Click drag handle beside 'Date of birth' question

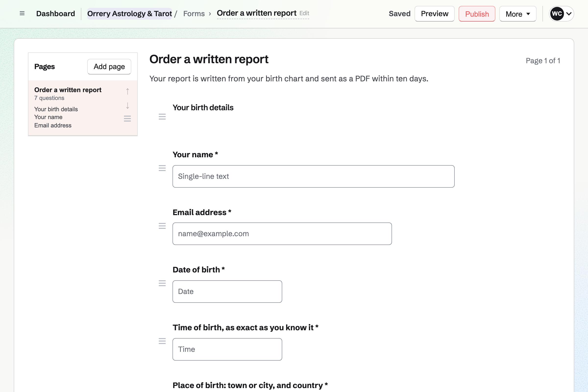[x=162, y=283]
